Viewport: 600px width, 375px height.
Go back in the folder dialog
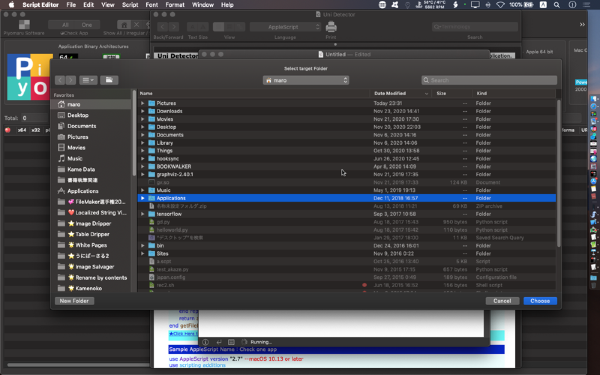pyautogui.click(x=60, y=80)
